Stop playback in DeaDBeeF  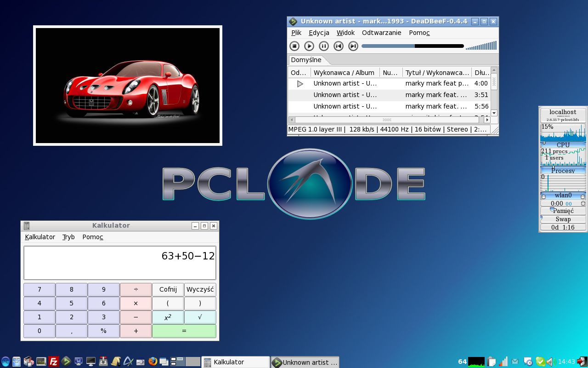pos(294,46)
